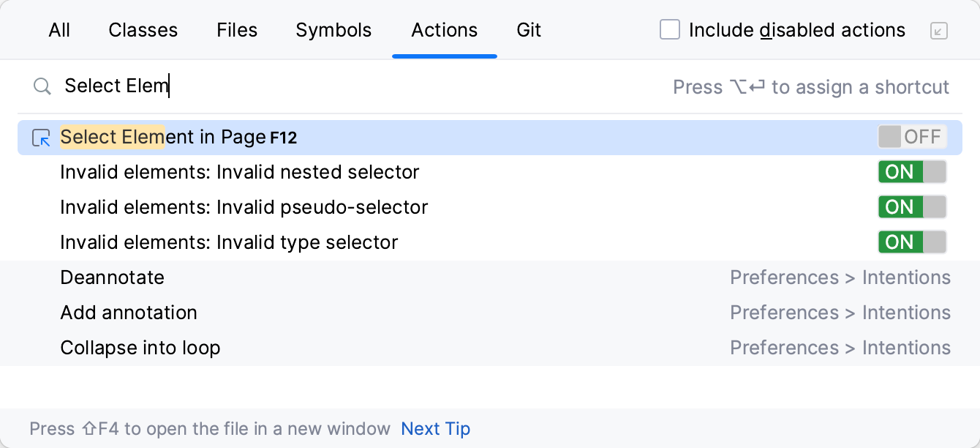The width and height of the screenshot is (980, 448).
Task: Disable the Invalid pseudo-selector switch
Action: click(x=912, y=207)
